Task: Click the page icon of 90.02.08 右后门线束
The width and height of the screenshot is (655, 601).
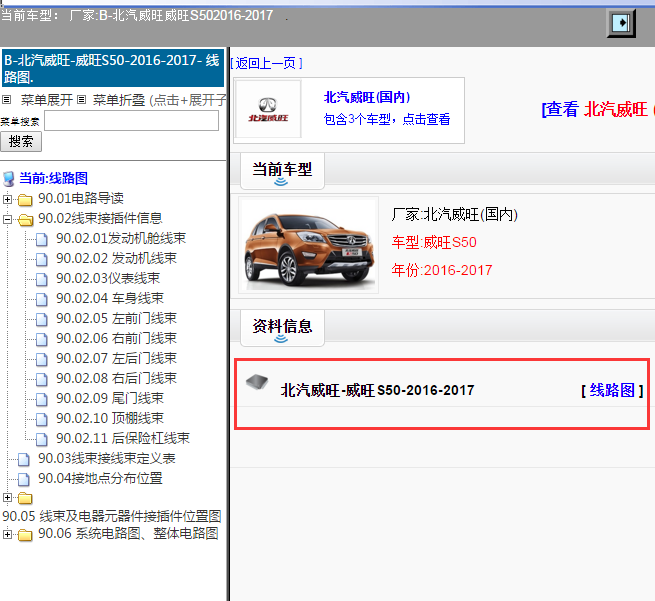Action: 41,379
